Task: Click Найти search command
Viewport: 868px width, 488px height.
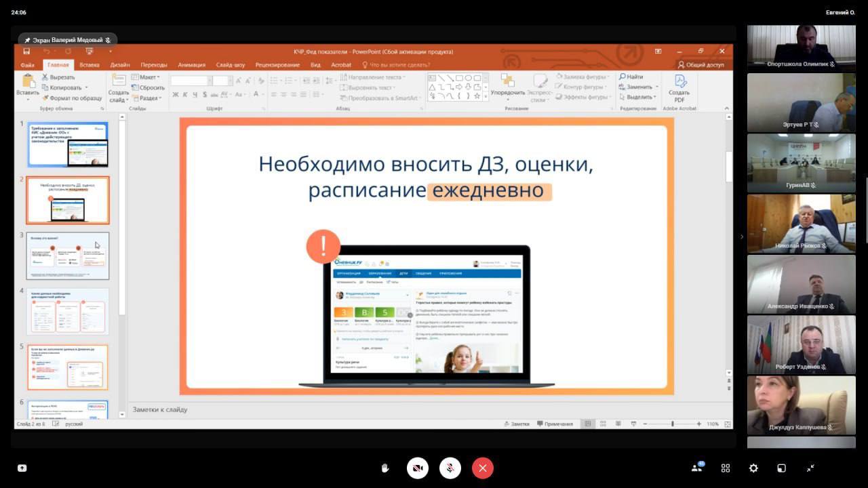Action: 631,77
